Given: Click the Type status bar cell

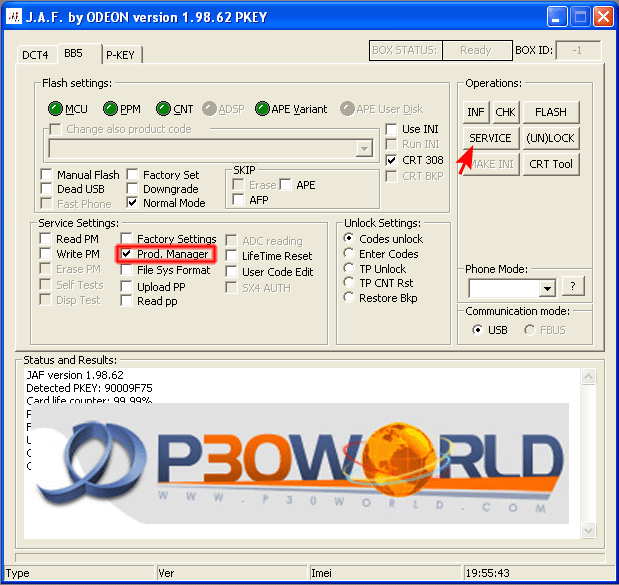Looking at the screenshot, I should point(78,573).
